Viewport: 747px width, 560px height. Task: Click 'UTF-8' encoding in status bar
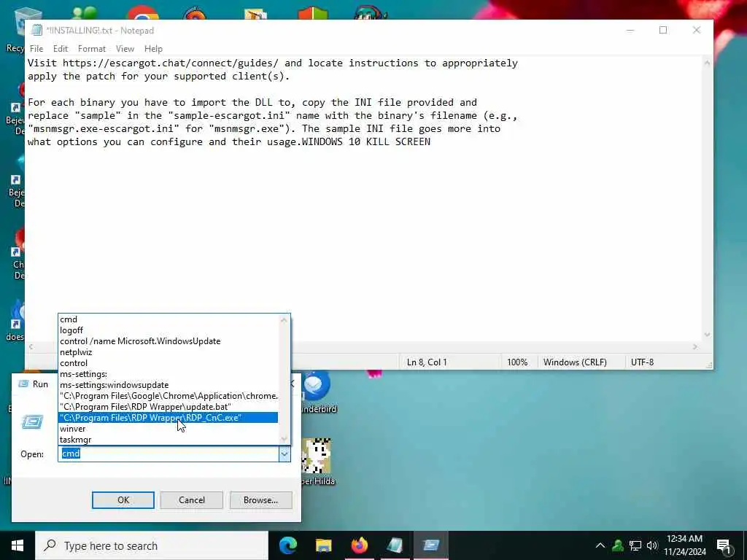pos(642,362)
